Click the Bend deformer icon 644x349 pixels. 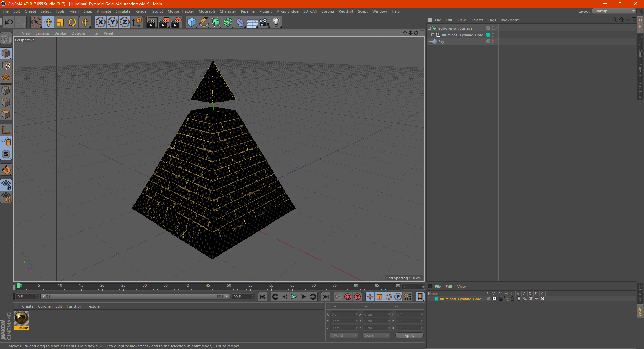(240, 22)
